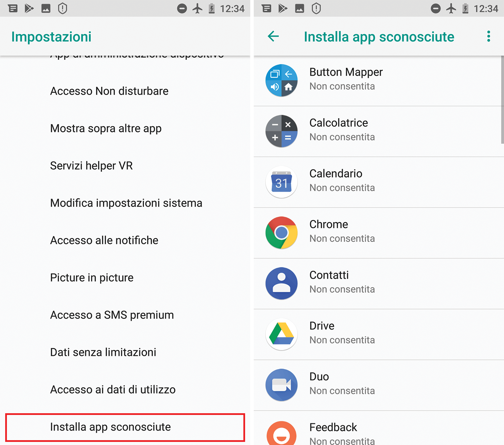Screen dimensions: 504x445
Task: Open Installa app sconosciute setting
Action: [125, 427]
